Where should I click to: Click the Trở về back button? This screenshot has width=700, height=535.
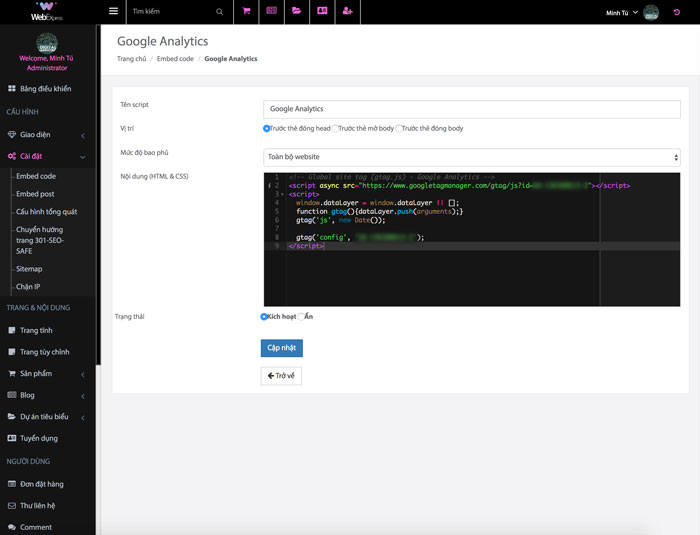click(281, 376)
